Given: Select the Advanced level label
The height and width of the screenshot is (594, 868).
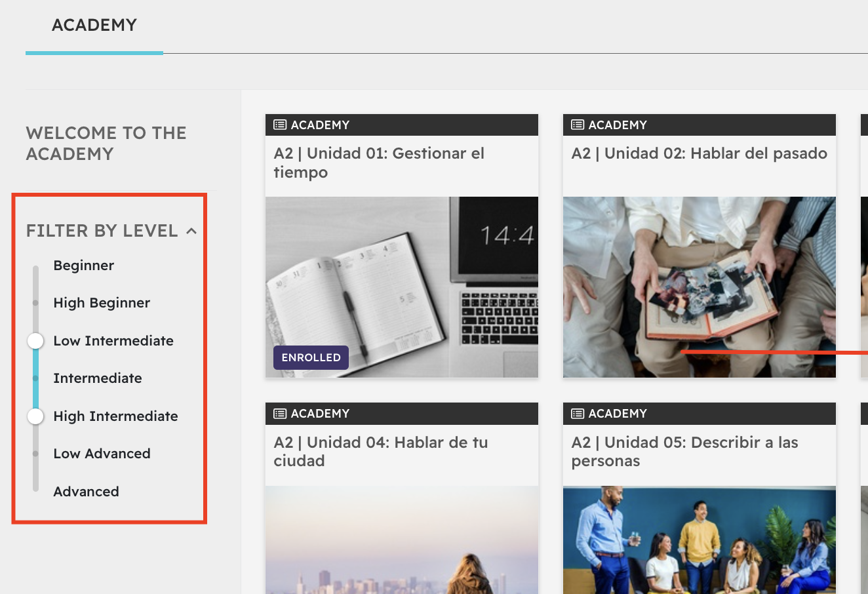Looking at the screenshot, I should (86, 492).
